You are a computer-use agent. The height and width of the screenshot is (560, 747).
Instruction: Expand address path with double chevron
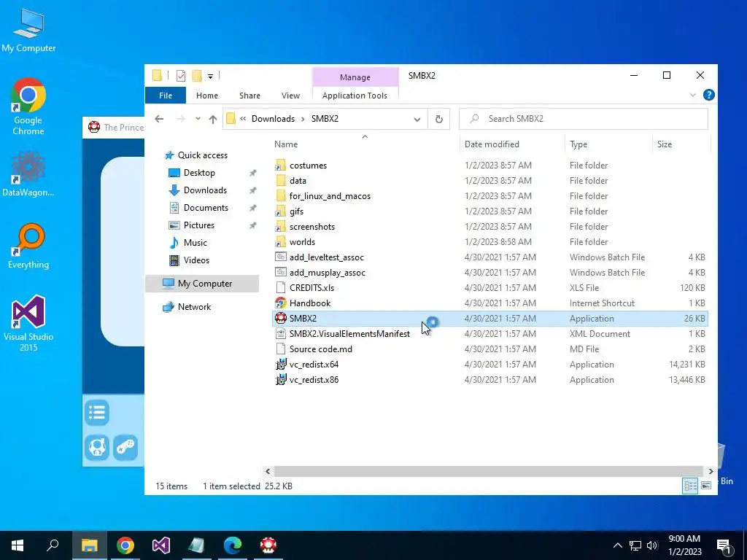tap(243, 119)
